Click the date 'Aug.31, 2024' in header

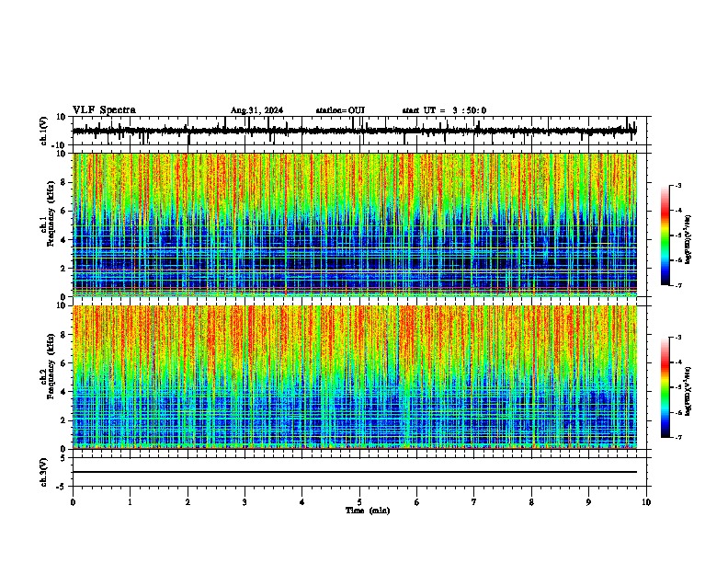[256, 110]
